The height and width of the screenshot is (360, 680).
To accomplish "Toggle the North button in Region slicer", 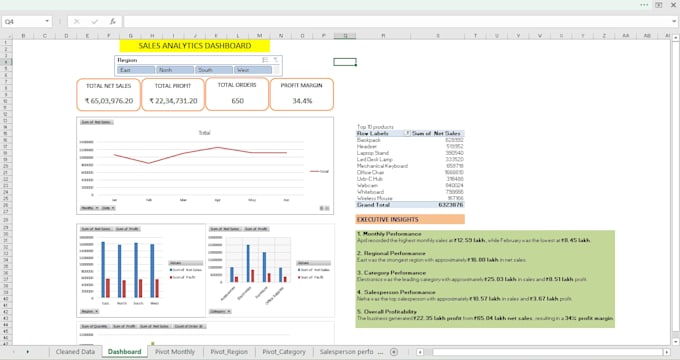I will (x=175, y=70).
